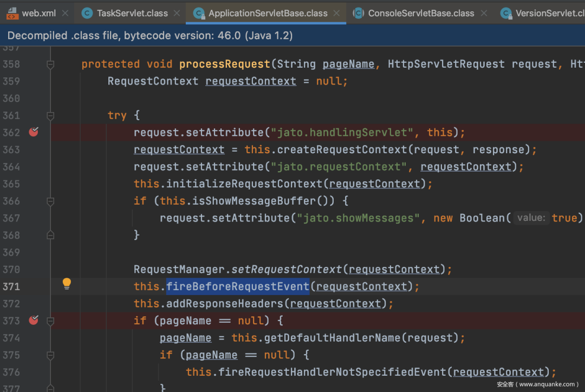Switch to the web.xml tab
Image resolution: width=585 pixels, height=392 pixels.
[x=38, y=14]
